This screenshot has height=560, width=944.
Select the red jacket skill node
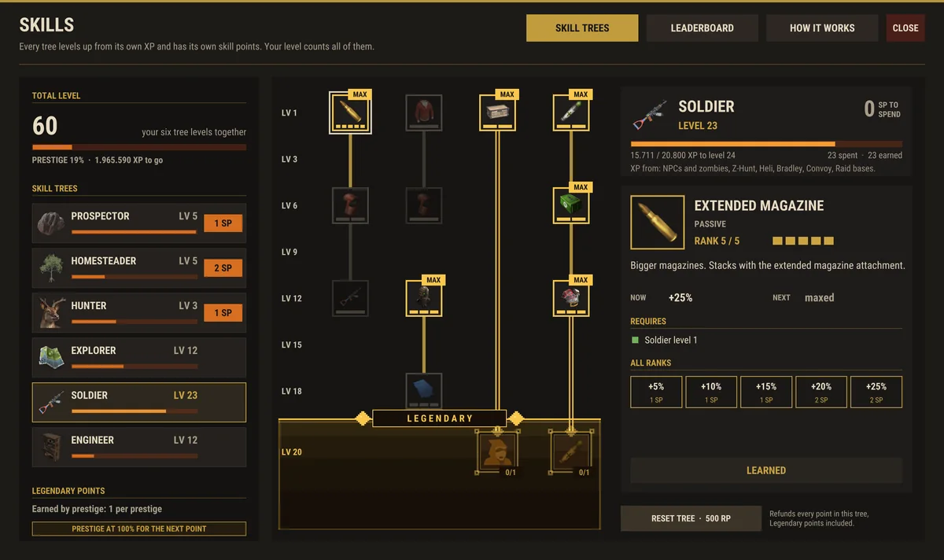pyautogui.click(x=424, y=112)
